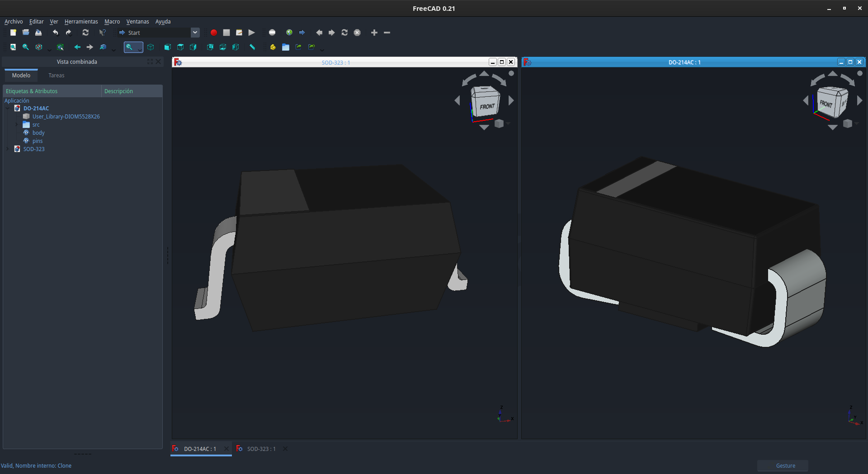Select the isometric view icon
The width and height of the screenshot is (868, 474).
[151, 47]
